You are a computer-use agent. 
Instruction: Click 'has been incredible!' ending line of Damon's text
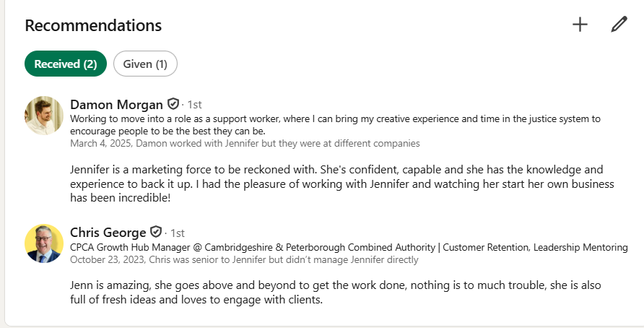pyautogui.click(x=120, y=198)
